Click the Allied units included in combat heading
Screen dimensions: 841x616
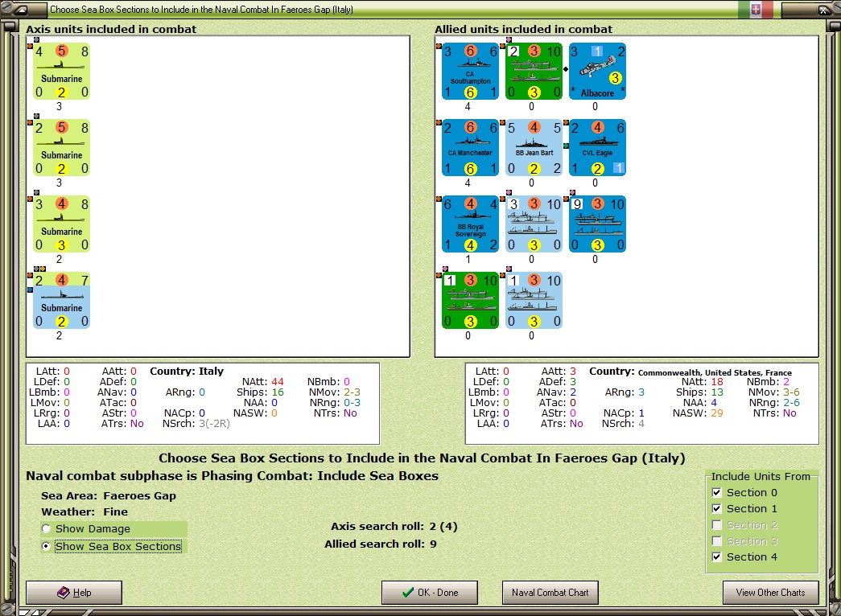pyautogui.click(x=523, y=29)
